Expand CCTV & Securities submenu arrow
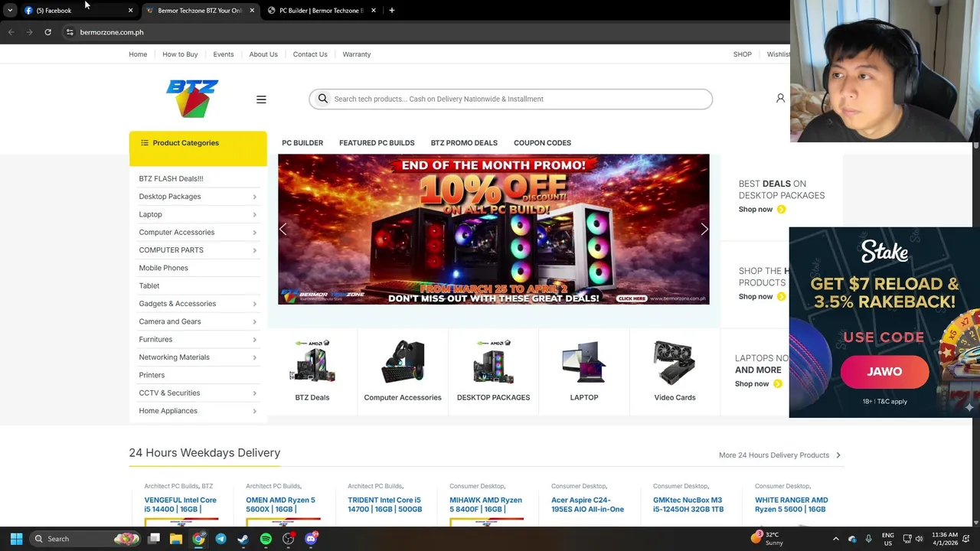The image size is (980, 551). (254, 393)
